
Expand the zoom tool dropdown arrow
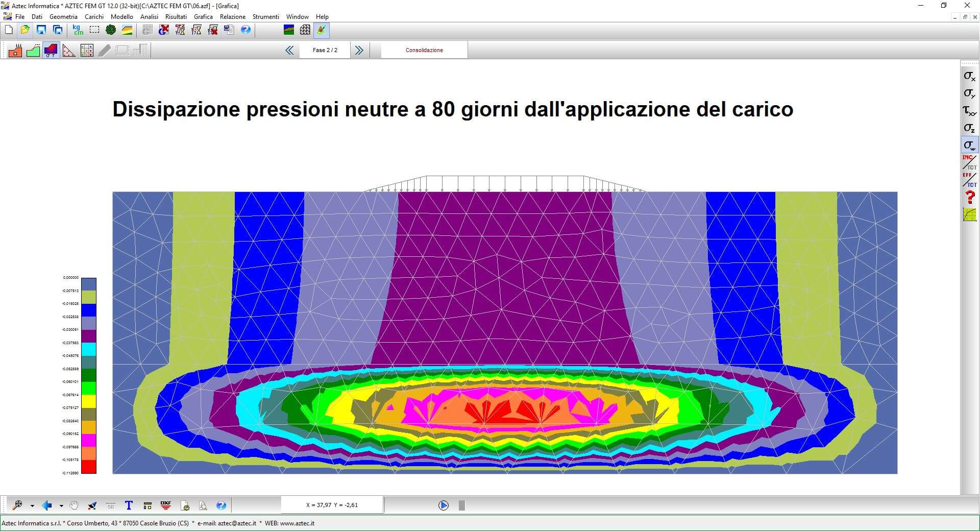(x=32, y=506)
